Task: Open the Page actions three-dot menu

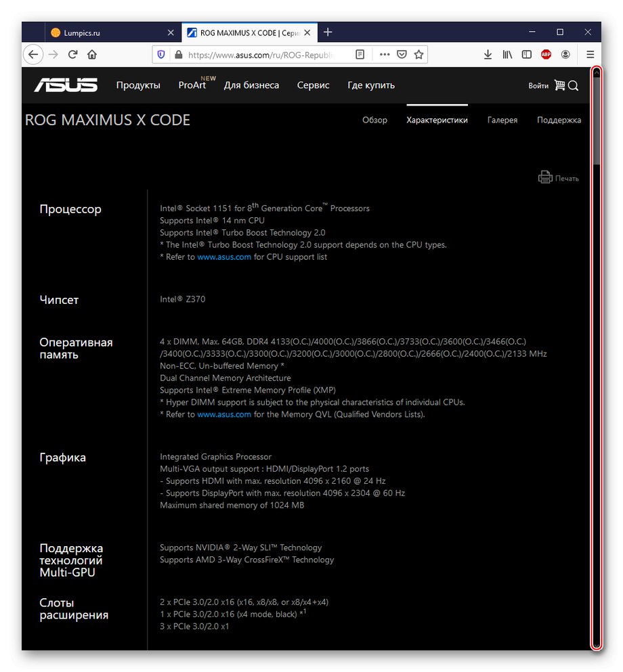Action: pos(385,54)
